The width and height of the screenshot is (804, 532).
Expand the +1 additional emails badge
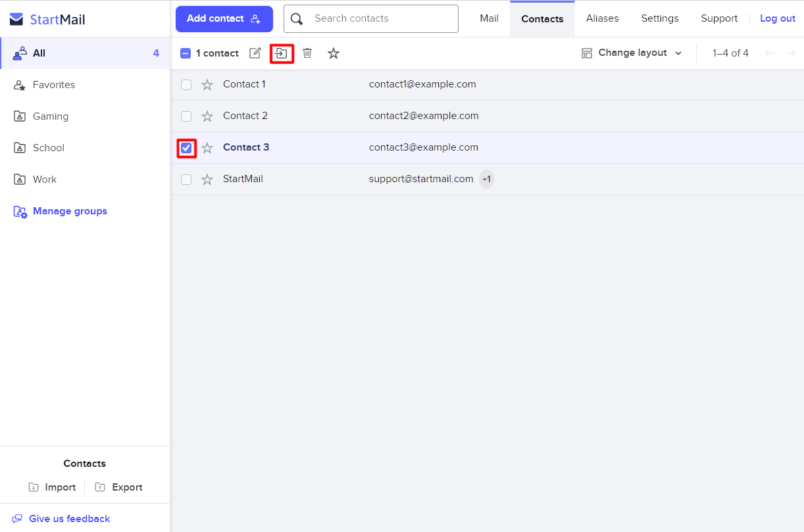(x=486, y=179)
